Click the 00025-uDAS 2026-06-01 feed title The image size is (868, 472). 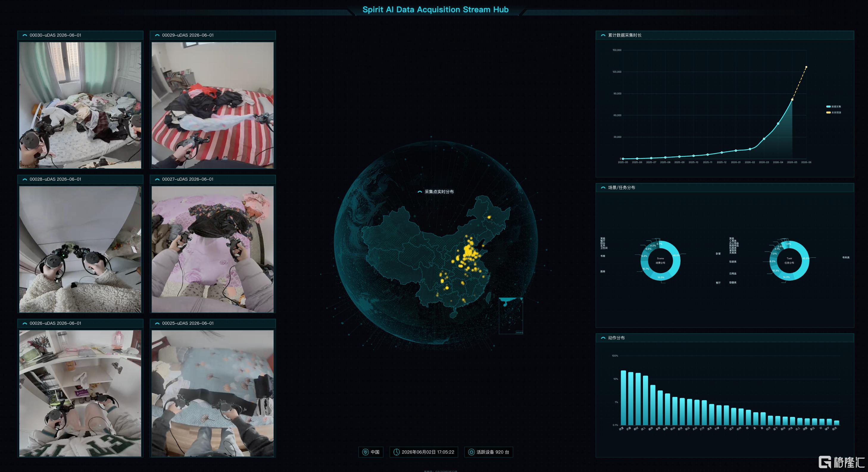(x=188, y=323)
